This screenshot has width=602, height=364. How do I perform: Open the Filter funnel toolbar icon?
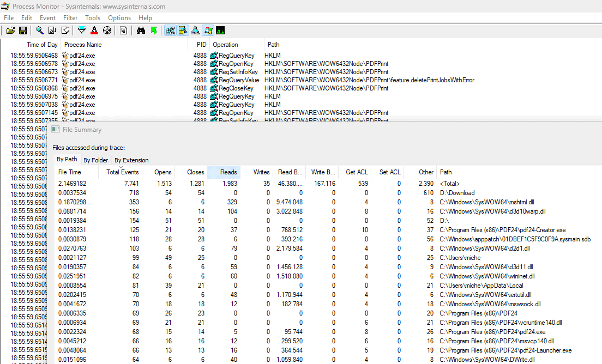(82, 31)
